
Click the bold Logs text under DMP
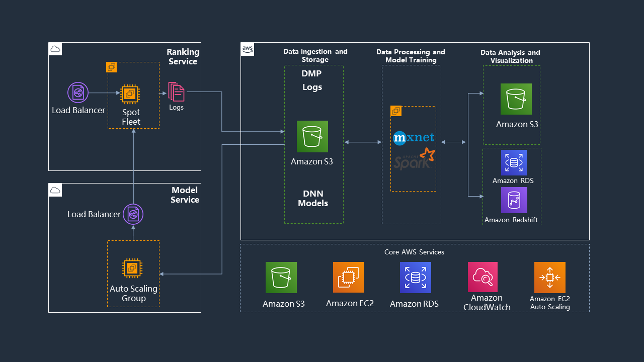click(x=312, y=87)
